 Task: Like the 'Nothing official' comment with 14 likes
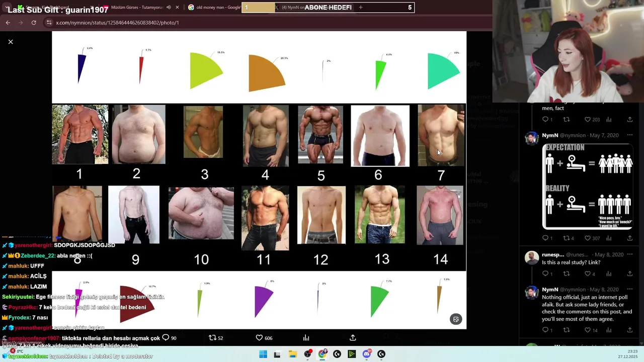point(591,330)
